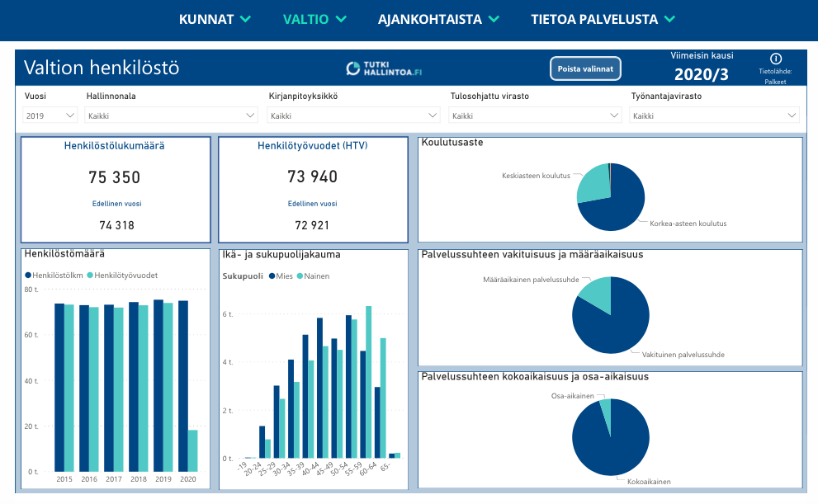
Task: Expand the AJANKOHTAISTA menu
Action: click(438, 19)
